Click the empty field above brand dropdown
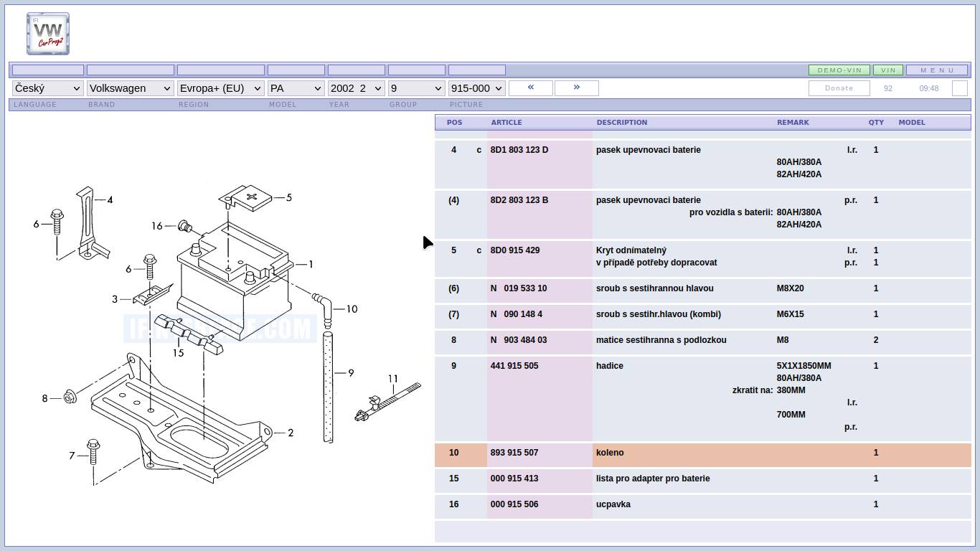 (x=131, y=70)
